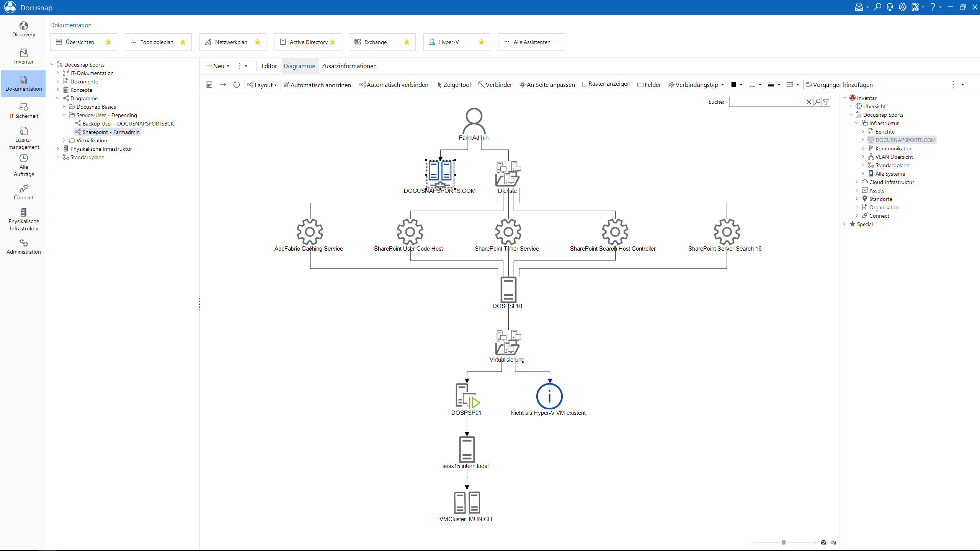This screenshot has height=551, width=980.
Task: Toggle favorite star on Übersichten
Action: pos(108,42)
